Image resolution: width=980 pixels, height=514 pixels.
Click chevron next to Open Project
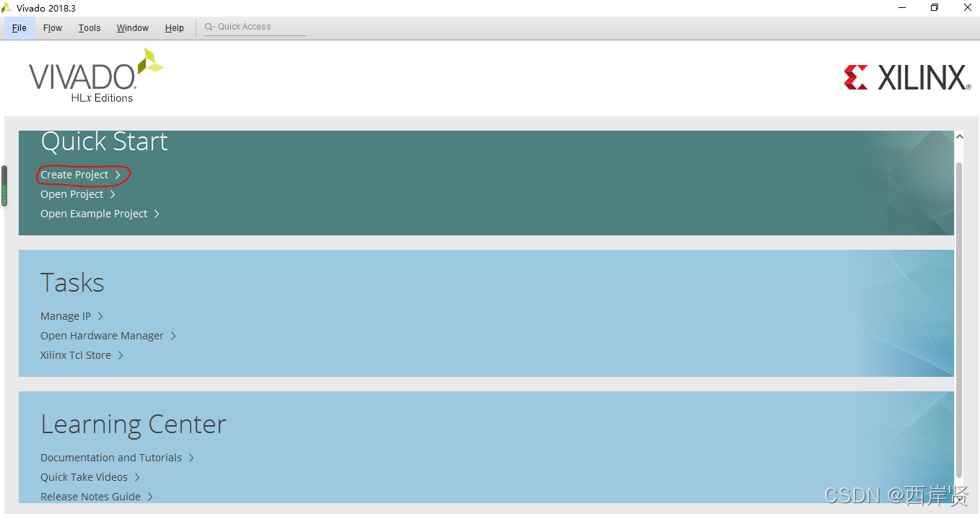click(x=113, y=194)
